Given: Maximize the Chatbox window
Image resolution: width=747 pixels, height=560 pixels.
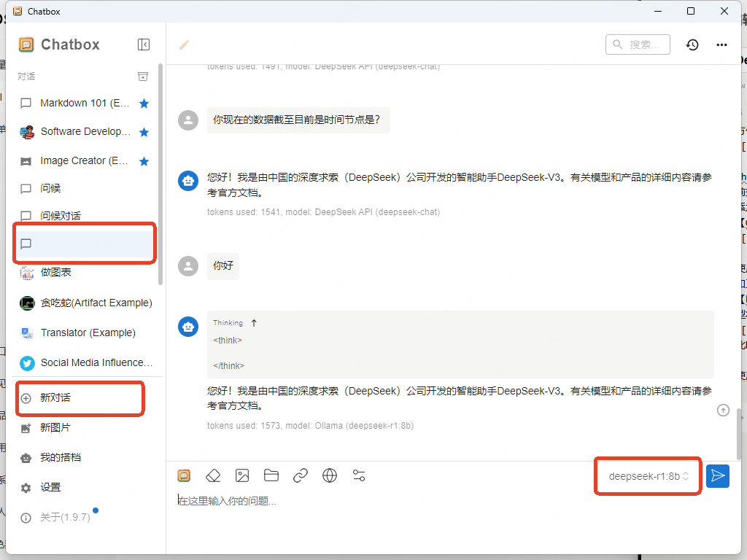Looking at the screenshot, I should coord(691,11).
